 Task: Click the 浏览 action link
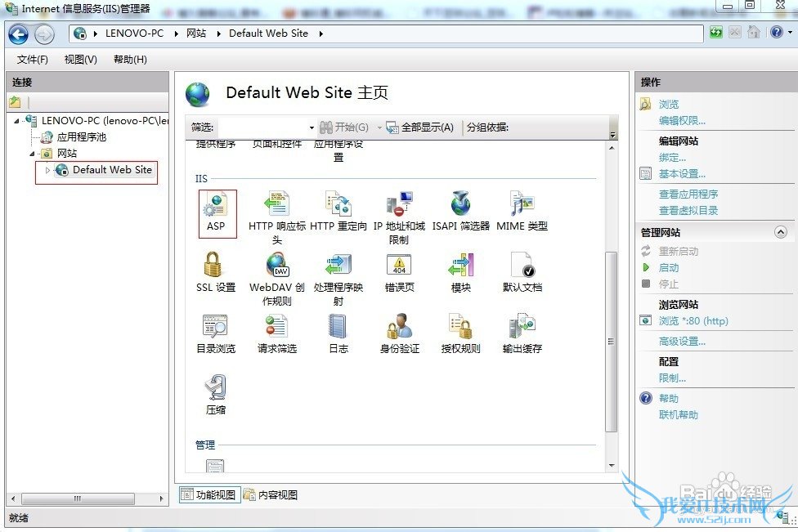668,105
